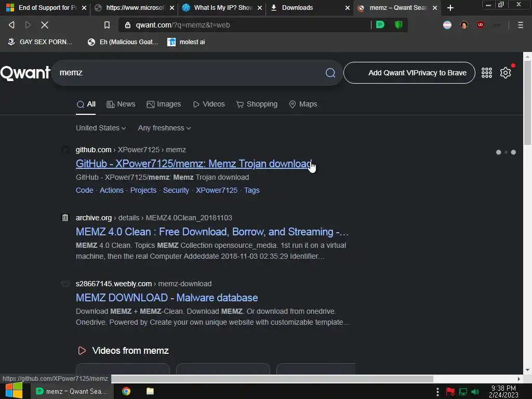The image size is (532, 399).
Task: Click the memz - Qwant taskbar button
Action: tap(72, 391)
